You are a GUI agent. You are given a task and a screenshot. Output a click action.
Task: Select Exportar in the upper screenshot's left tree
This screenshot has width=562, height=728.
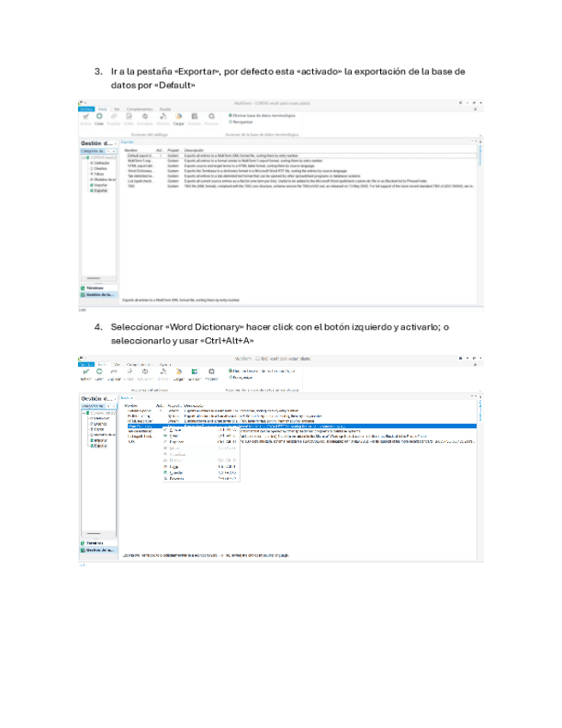pos(100,190)
